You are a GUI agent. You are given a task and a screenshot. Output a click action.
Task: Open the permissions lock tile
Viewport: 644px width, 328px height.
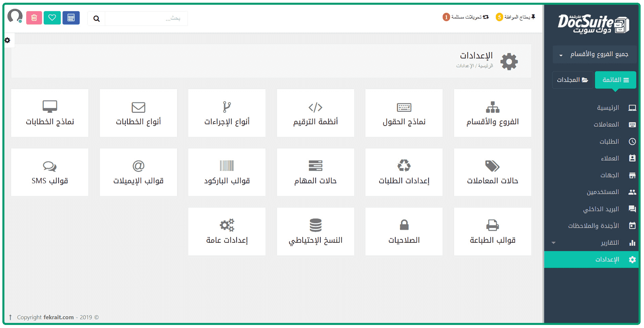404,231
